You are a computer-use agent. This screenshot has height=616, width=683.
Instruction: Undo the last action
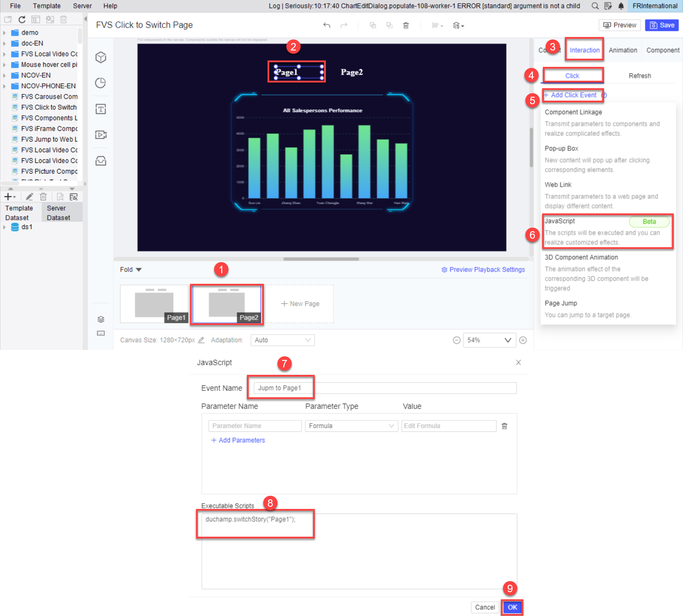(327, 25)
